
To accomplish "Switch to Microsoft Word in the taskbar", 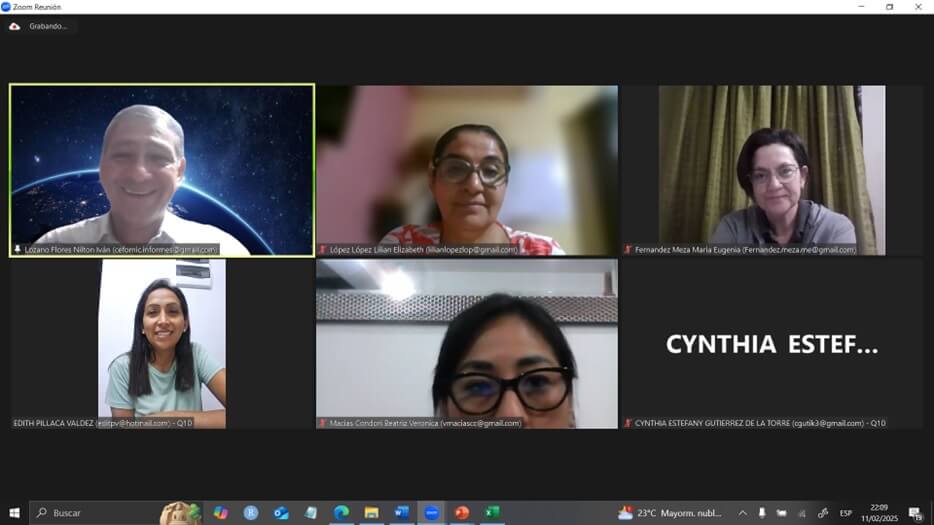I will 402,513.
